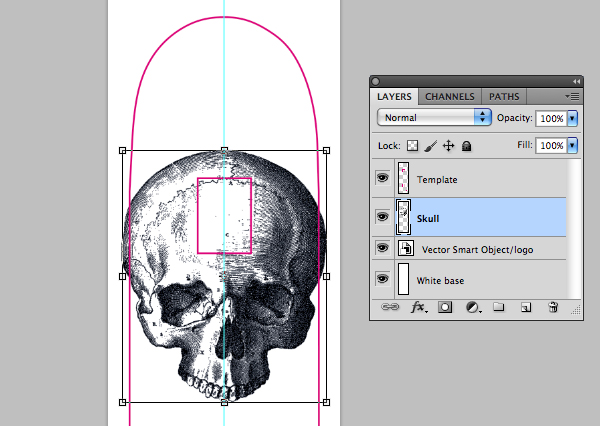
Task: Click the Link Layers icon
Action: [x=390, y=307]
